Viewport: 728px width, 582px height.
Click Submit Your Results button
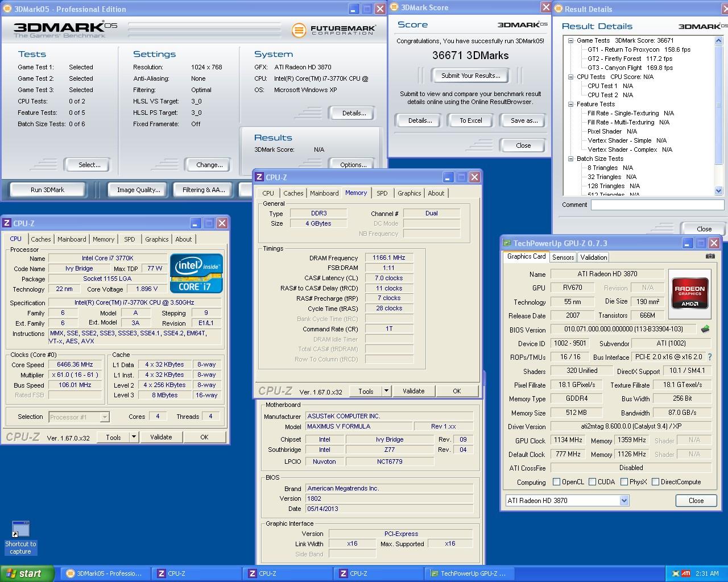pyautogui.click(x=470, y=76)
